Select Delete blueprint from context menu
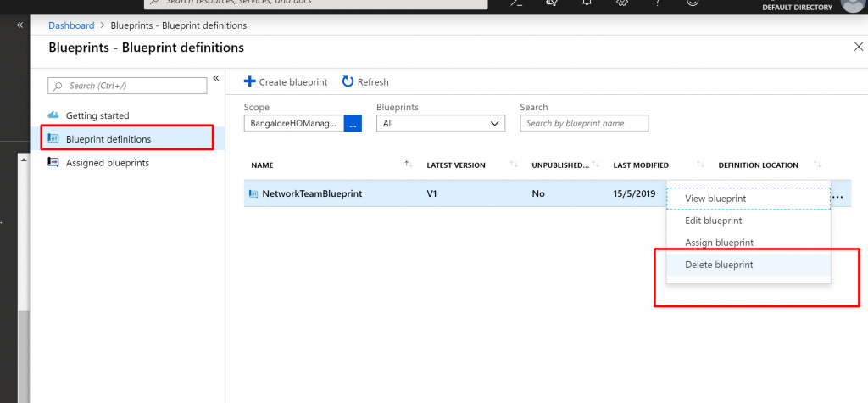The height and width of the screenshot is (403, 868). click(x=719, y=265)
